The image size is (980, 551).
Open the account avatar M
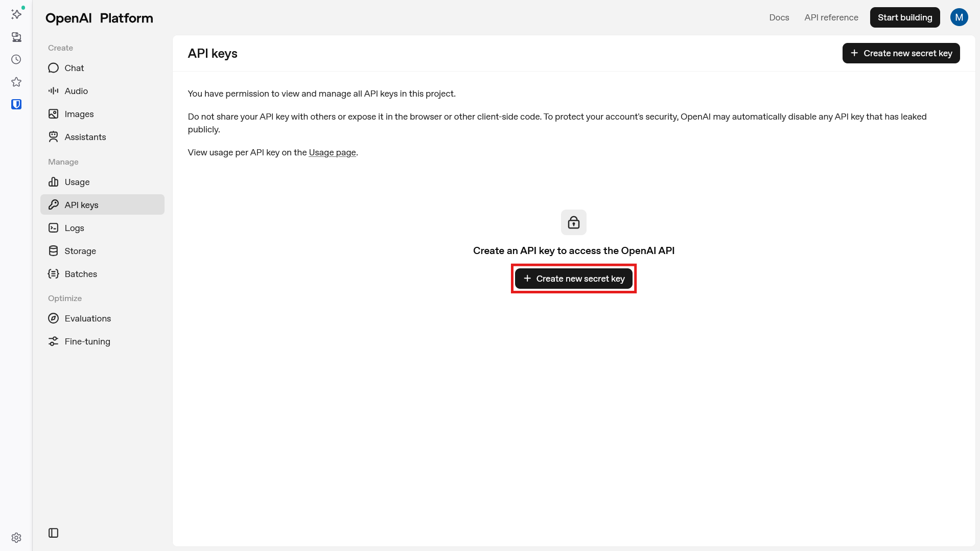coord(959,17)
